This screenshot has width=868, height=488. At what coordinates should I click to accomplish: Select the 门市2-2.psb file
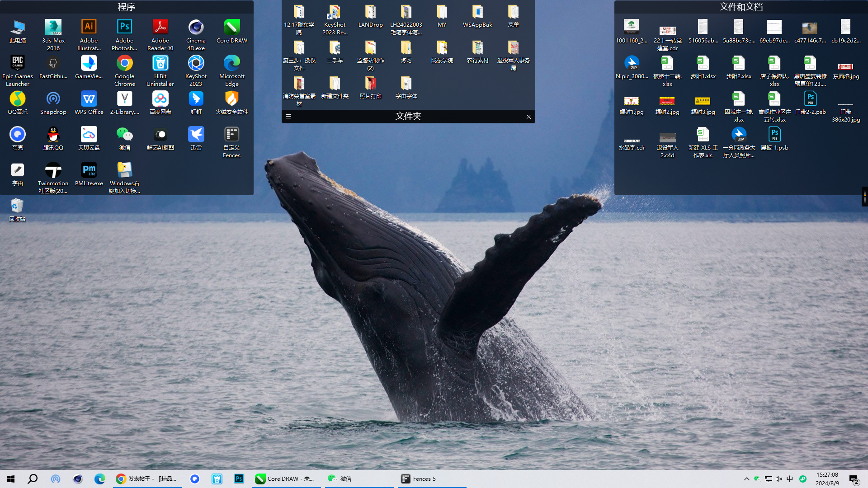(810, 103)
